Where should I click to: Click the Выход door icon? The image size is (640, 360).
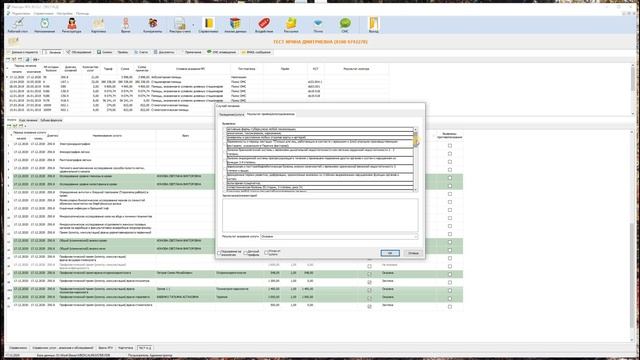373,25
